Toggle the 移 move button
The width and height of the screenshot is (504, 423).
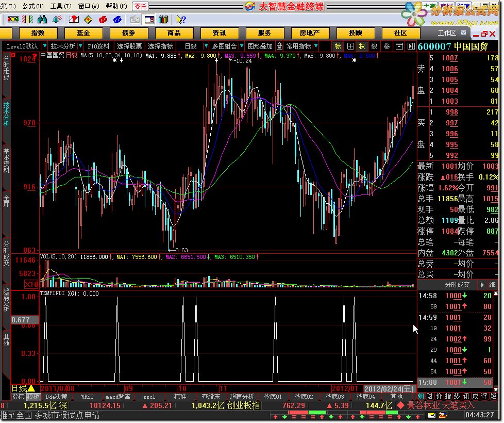click(x=387, y=46)
